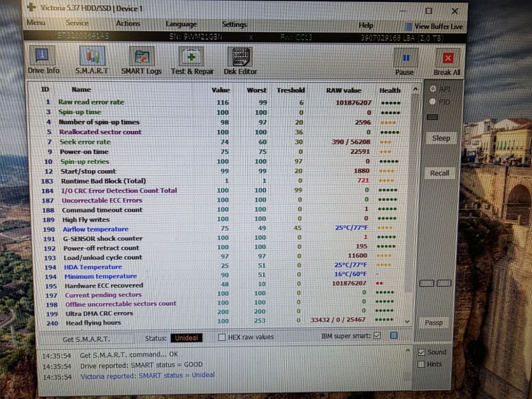
Task: Open the Language menu
Action: coord(181,24)
